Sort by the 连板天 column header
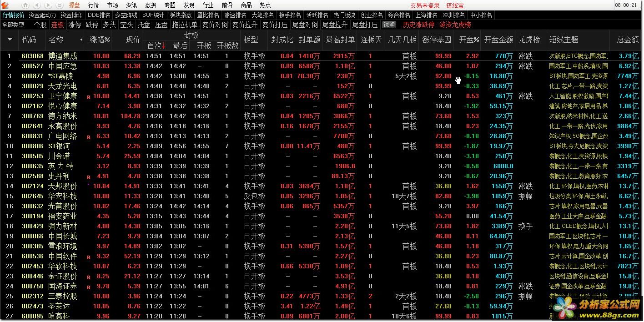Viewport: 644px width, 322px height. pos(371,40)
